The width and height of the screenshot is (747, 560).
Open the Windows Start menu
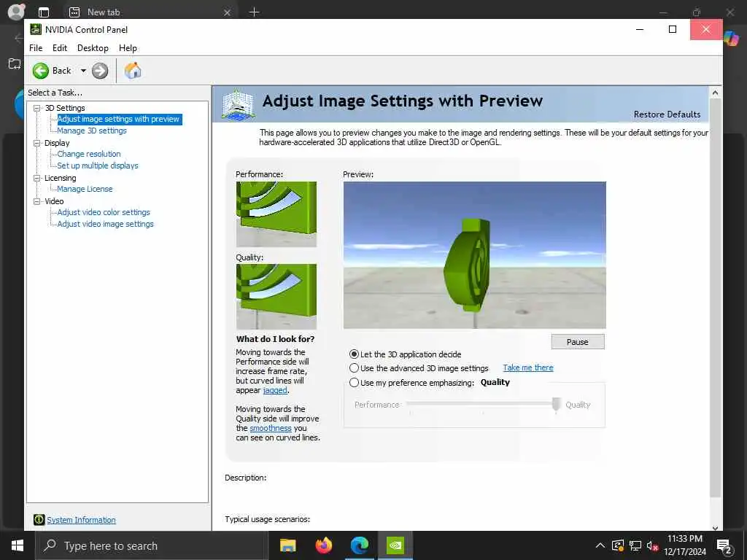(x=18, y=545)
